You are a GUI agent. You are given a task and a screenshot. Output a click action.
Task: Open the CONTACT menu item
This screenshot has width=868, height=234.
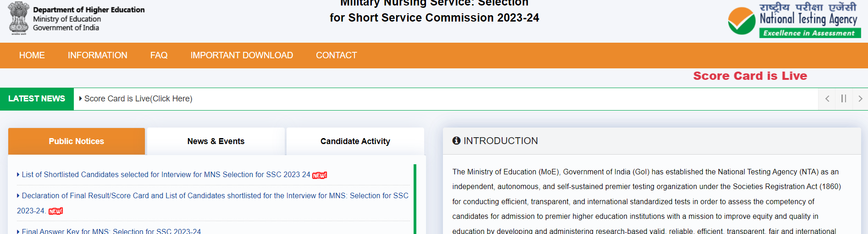(x=336, y=56)
